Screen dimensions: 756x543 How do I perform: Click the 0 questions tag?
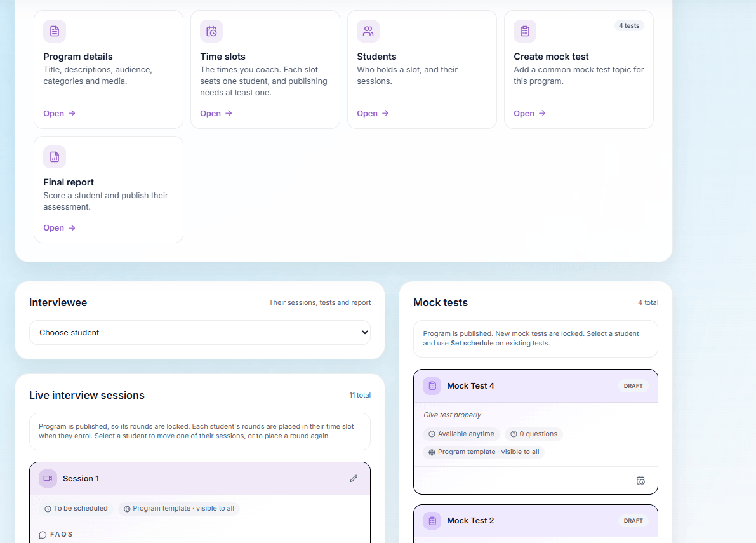pyautogui.click(x=534, y=434)
